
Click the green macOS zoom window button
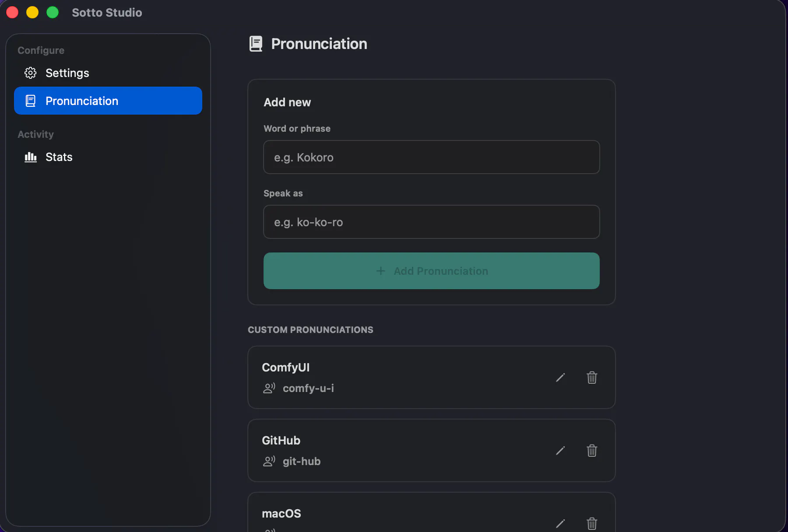coord(53,12)
